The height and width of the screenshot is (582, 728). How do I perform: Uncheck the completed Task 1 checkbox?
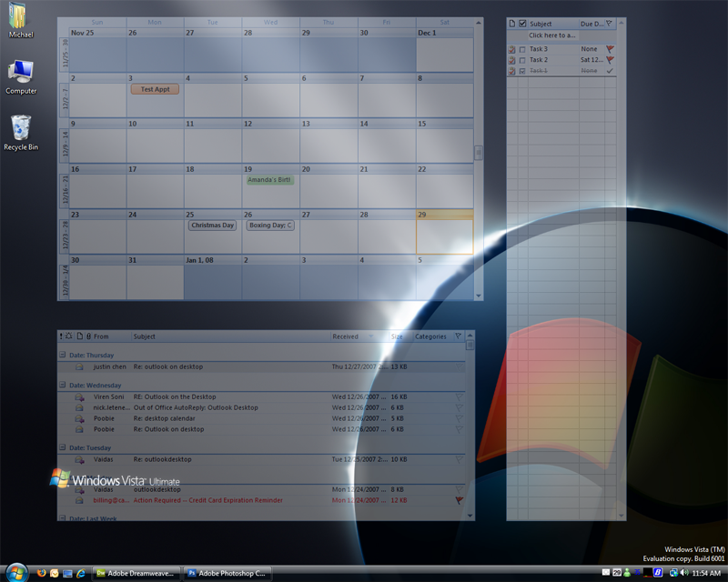(522, 71)
